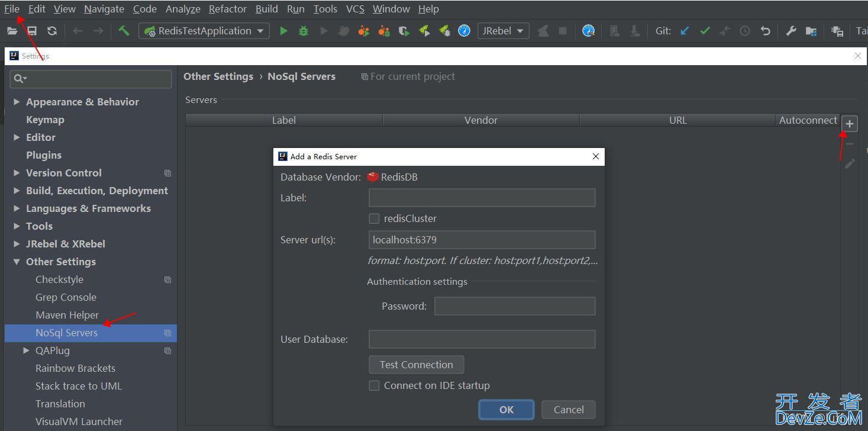Open settings via the wrench icon
The image size is (868, 431).
791,31
